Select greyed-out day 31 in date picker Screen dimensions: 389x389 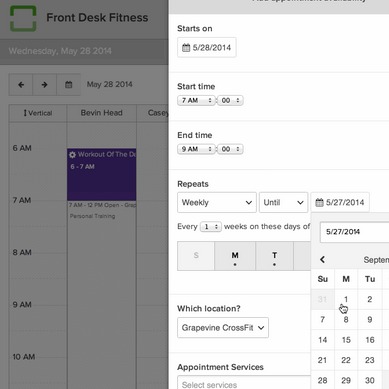(x=322, y=299)
